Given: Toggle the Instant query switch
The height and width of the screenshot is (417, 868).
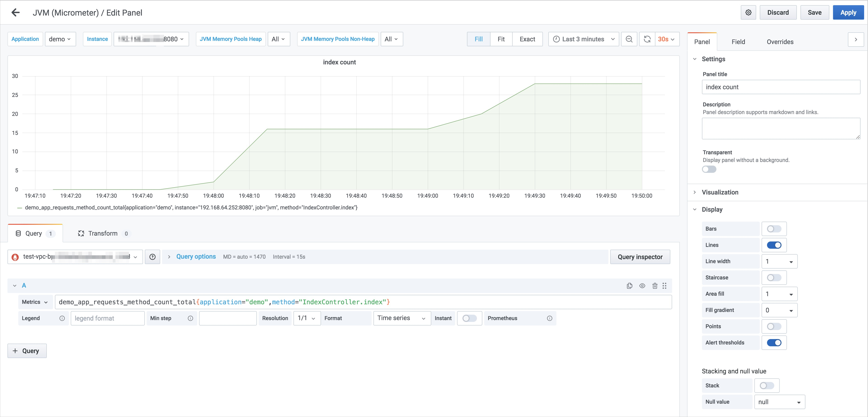Looking at the screenshot, I should 469,318.
